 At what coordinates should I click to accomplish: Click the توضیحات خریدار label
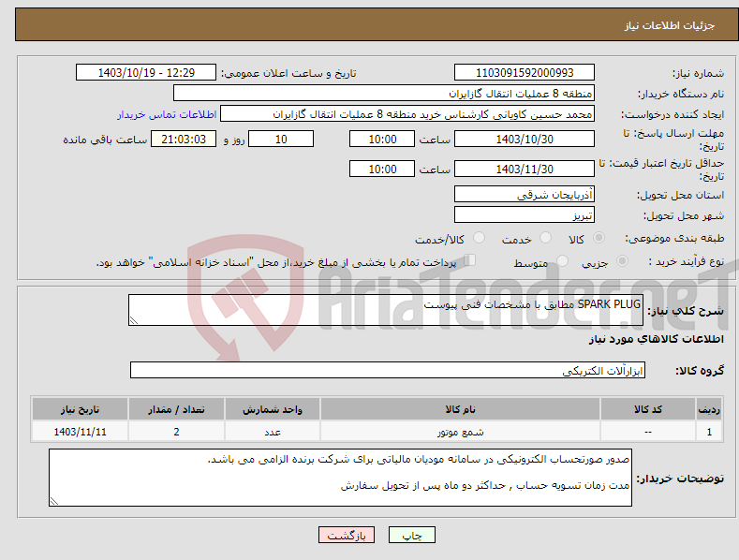(680, 479)
